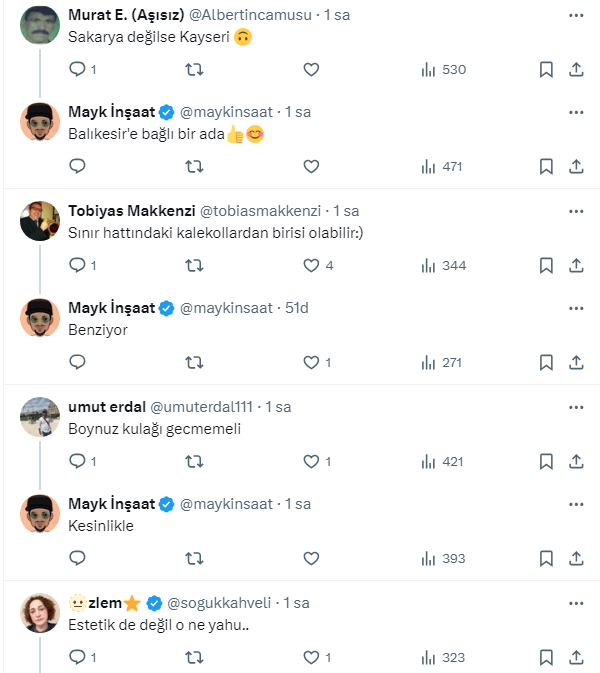
Task: Open more options on umut erdal's tweet
Action: tap(576, 408)
